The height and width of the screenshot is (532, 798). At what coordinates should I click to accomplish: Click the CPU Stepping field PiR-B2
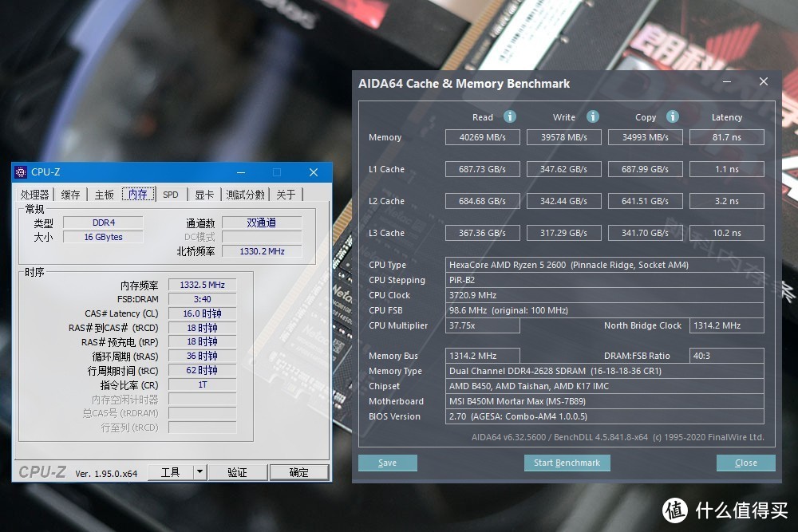pyautogui.click(x=605, y=280)
